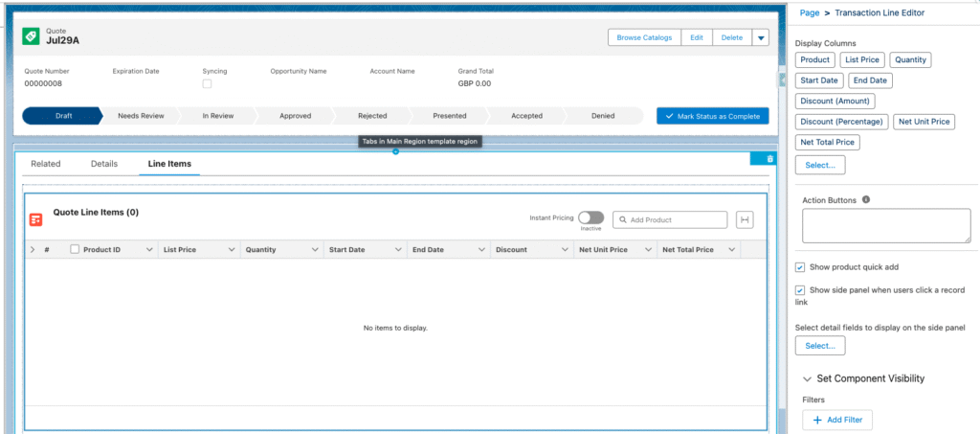Click the Browse Catalogs button

(x=643, y=37)
